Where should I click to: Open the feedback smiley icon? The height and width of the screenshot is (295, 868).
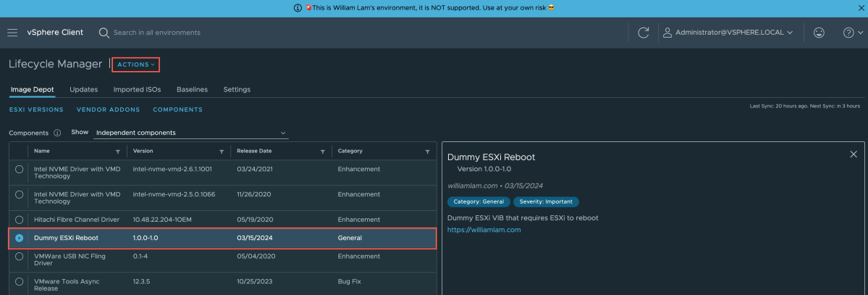[x=819, y=33]
